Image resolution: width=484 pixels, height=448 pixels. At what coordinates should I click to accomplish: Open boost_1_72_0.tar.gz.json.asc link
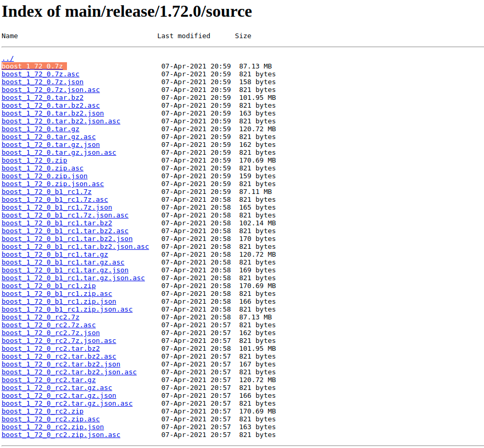coord(59,153)
